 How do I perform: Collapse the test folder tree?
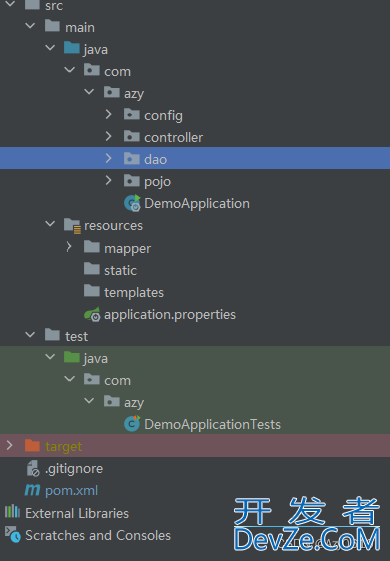click(30, 335)
